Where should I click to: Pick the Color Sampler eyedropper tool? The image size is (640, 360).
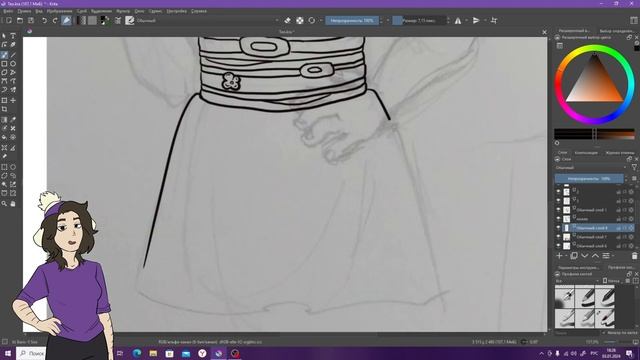pos(13,120)
